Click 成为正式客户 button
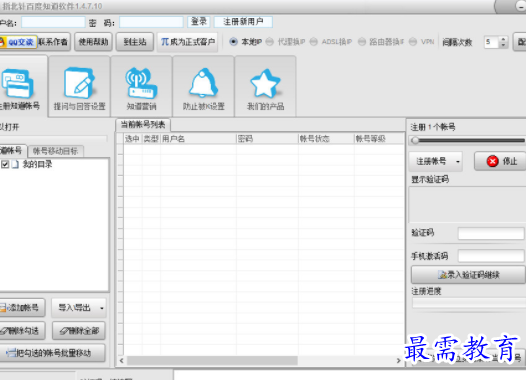The width and height of the screenshot is (526, 380). click(188, 42)
